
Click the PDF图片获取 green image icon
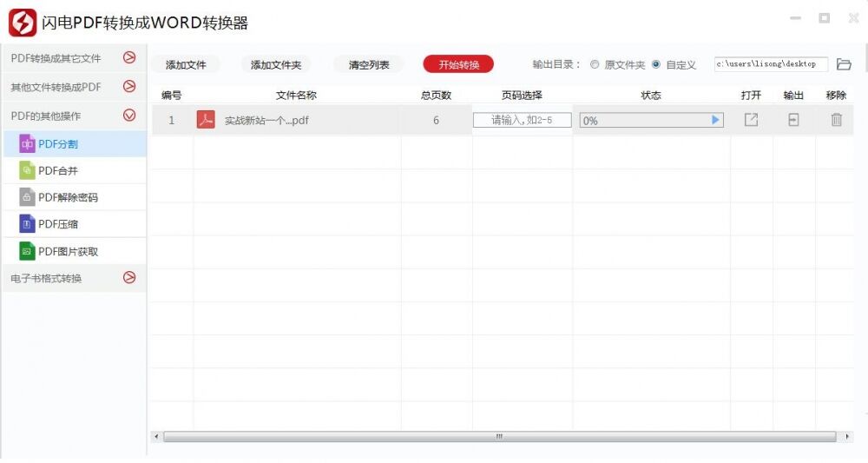(x=27, y=251)
